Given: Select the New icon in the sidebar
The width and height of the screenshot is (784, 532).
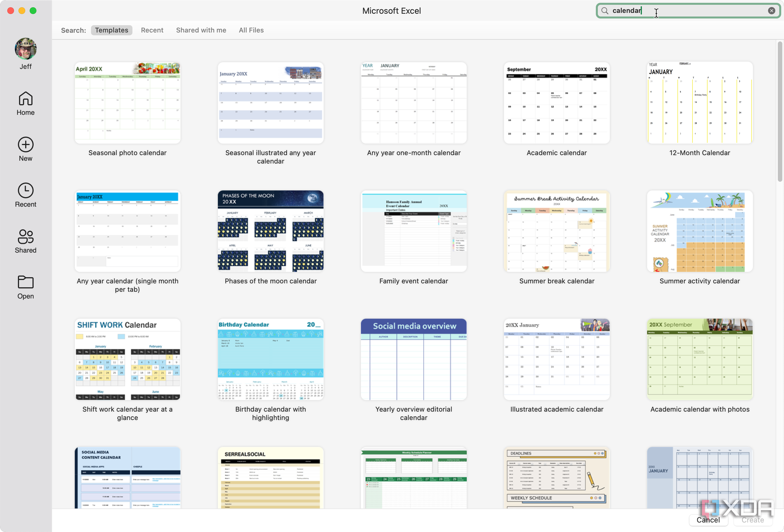Looking at the screenshot, I should tap(25, 148).
